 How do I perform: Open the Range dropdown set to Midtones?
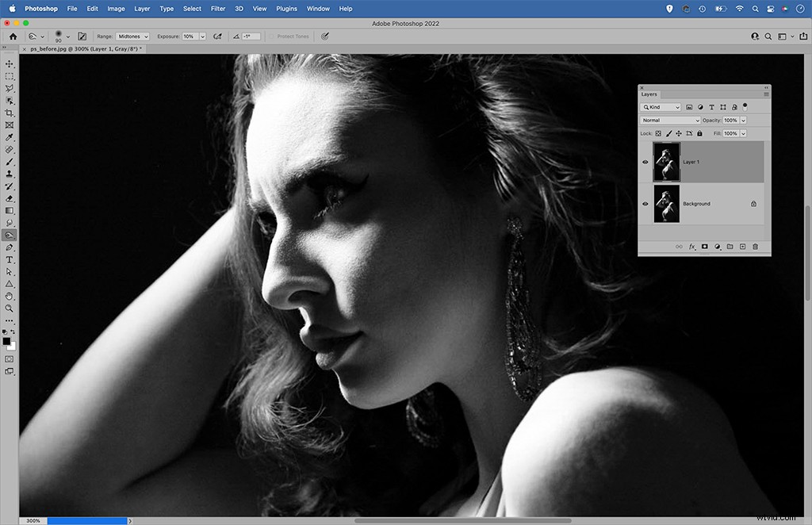pos(132,36)
